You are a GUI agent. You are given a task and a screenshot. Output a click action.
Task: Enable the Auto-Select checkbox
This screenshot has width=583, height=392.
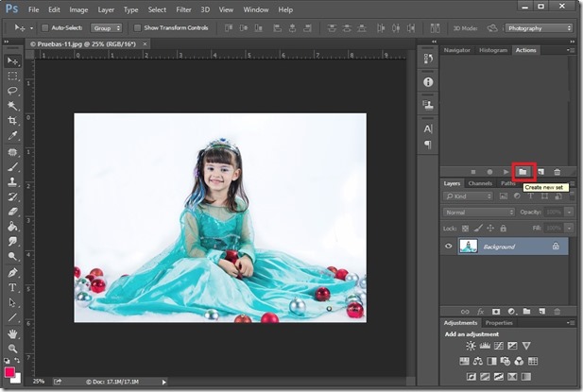point(45,28)
